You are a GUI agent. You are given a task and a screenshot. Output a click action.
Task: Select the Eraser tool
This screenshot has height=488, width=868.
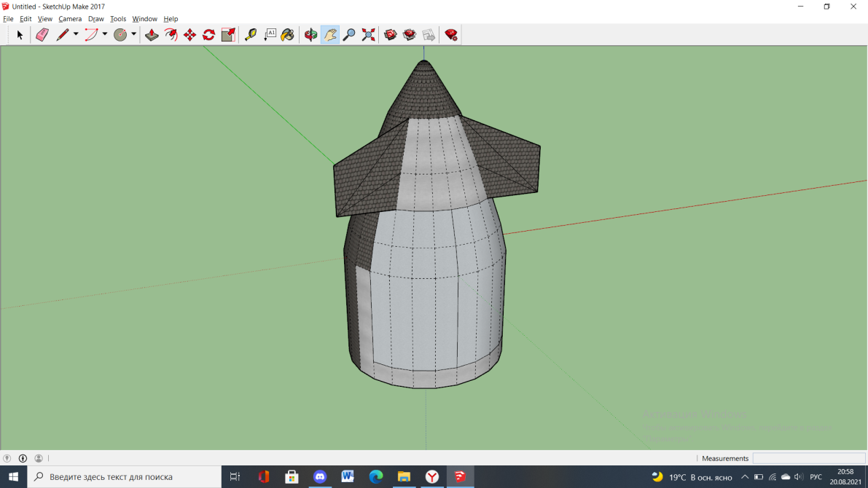pyautogui.click(x=42, y=35)
